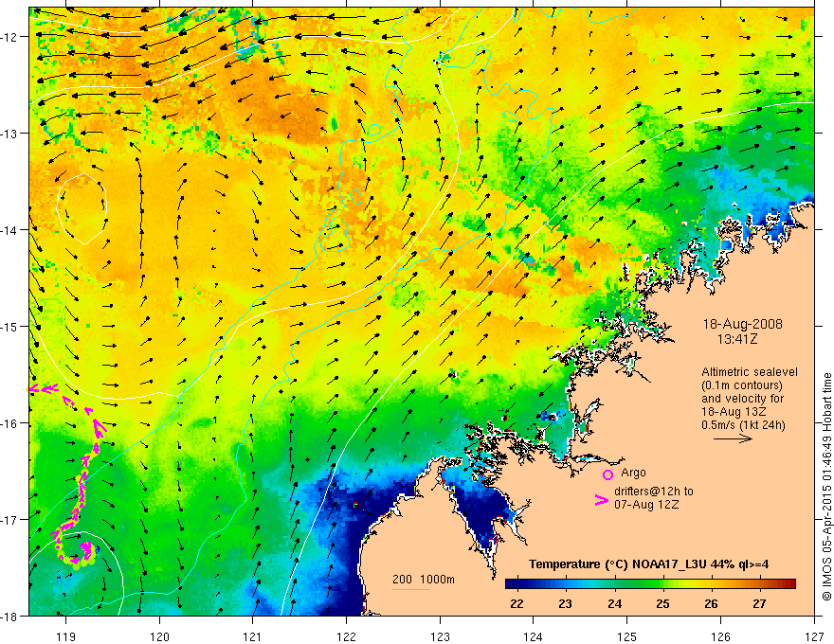This screenshot has height=644, width=834.
Task: Click the color bar value 26
Action: 711,603
